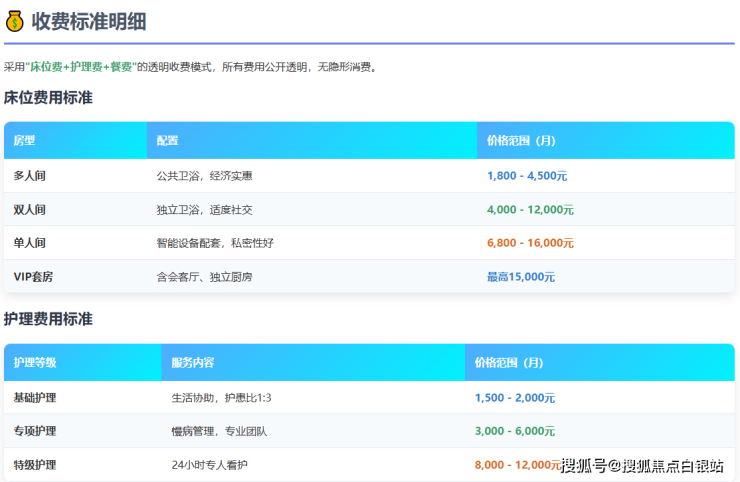Click the 单人间 room type cell
The height and width of the screenshot is (482, 740).
(x=30, y=243)
